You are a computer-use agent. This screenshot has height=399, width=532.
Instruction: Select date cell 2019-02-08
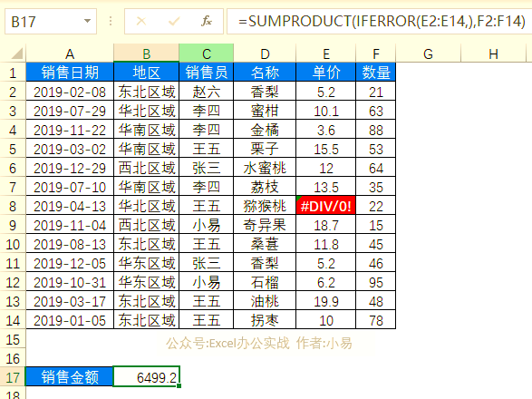(x=70, y=91)
